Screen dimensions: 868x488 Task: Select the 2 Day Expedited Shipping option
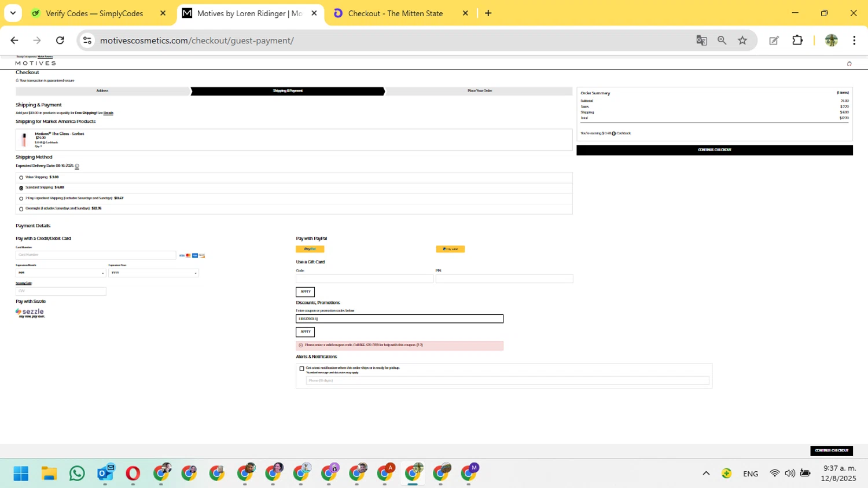[21, 199]
